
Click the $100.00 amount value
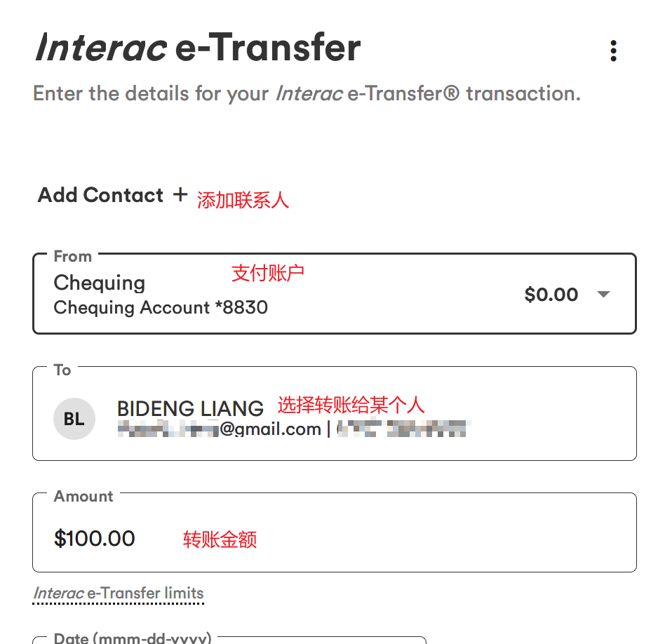click(93, 538)
